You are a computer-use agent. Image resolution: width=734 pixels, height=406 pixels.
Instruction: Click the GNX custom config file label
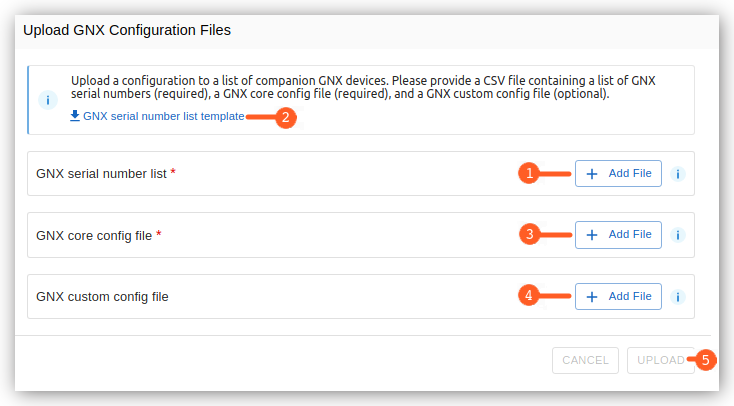click(x=102, y=297)
